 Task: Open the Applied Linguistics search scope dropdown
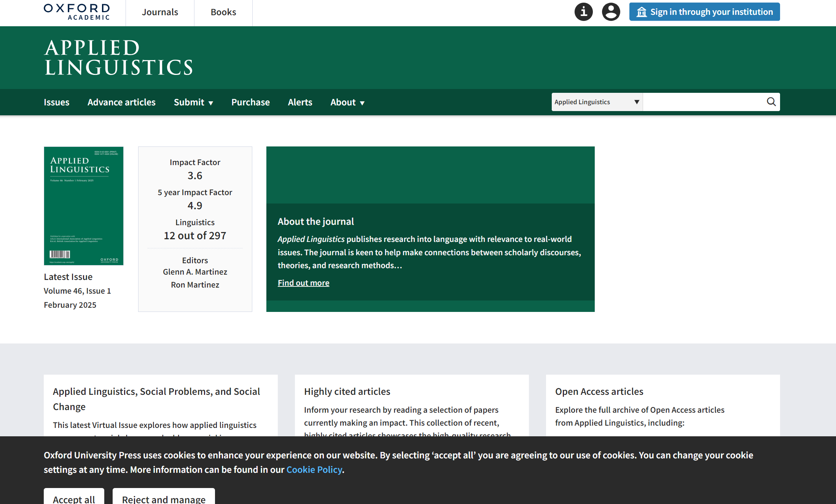coord(597,102)
